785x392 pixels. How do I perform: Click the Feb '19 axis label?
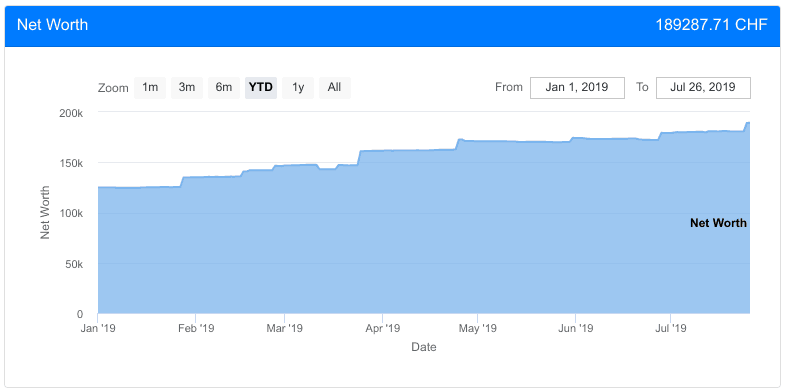pos(196,329)
